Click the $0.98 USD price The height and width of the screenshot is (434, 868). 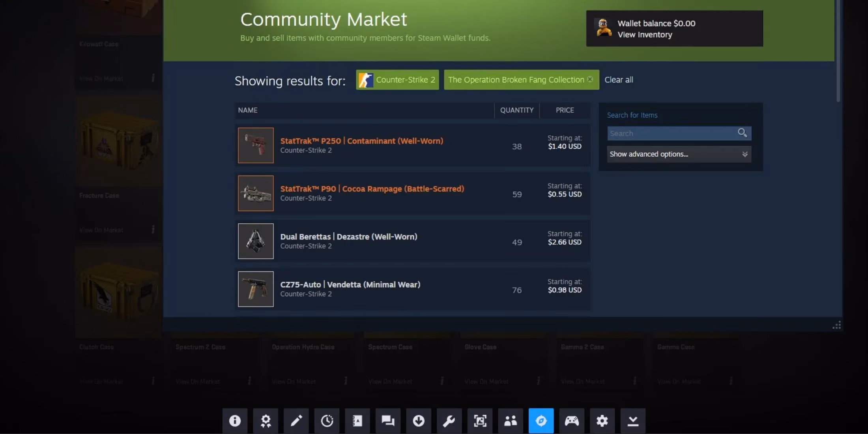pyautogui.click(x=565, y=290)
